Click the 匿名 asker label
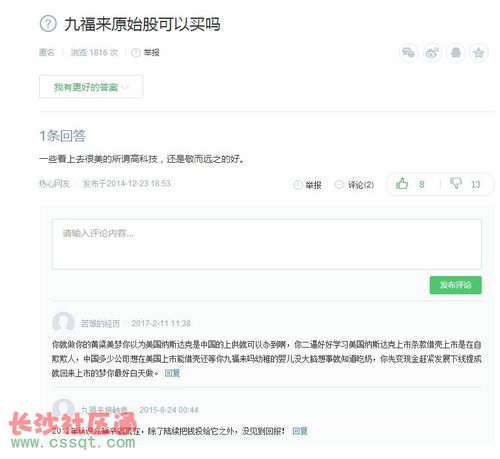500x459 pixels. pyautogui.click(x=47, y=52)
